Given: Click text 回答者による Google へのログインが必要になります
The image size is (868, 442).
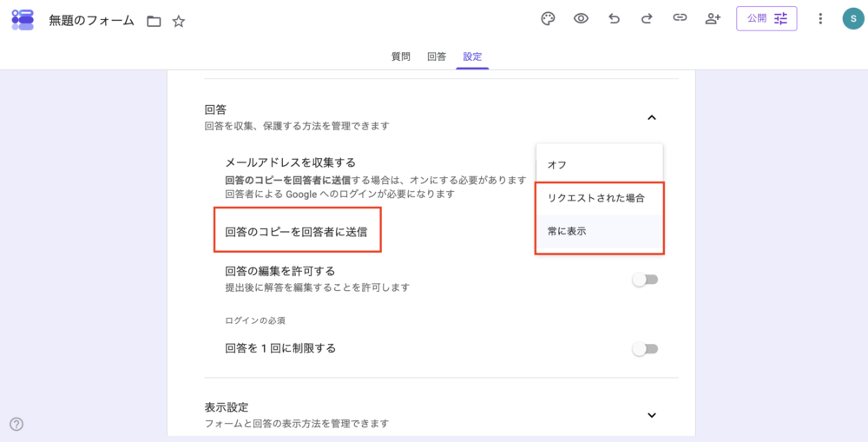Looking at the screenshot, I should [x=340, y=194].
